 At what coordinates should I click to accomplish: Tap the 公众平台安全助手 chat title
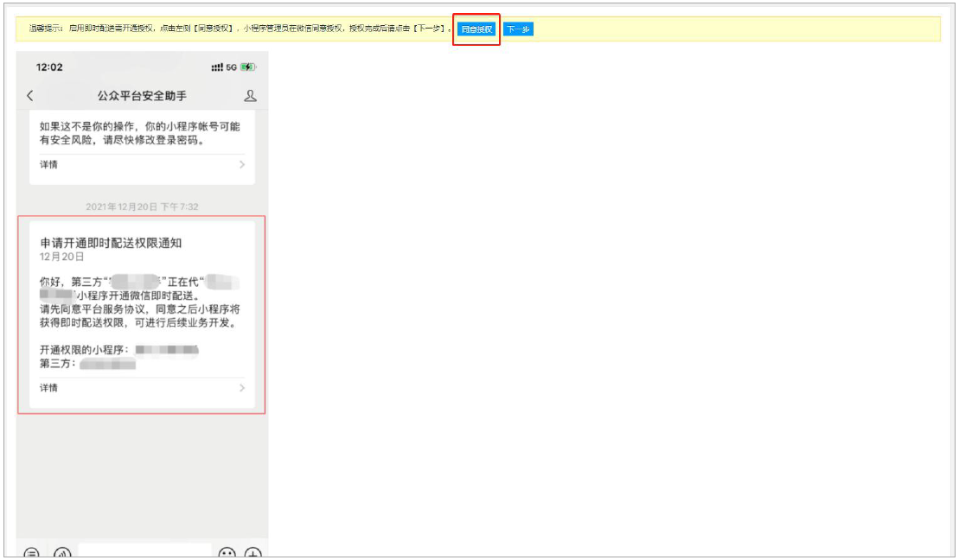(142, 96)
